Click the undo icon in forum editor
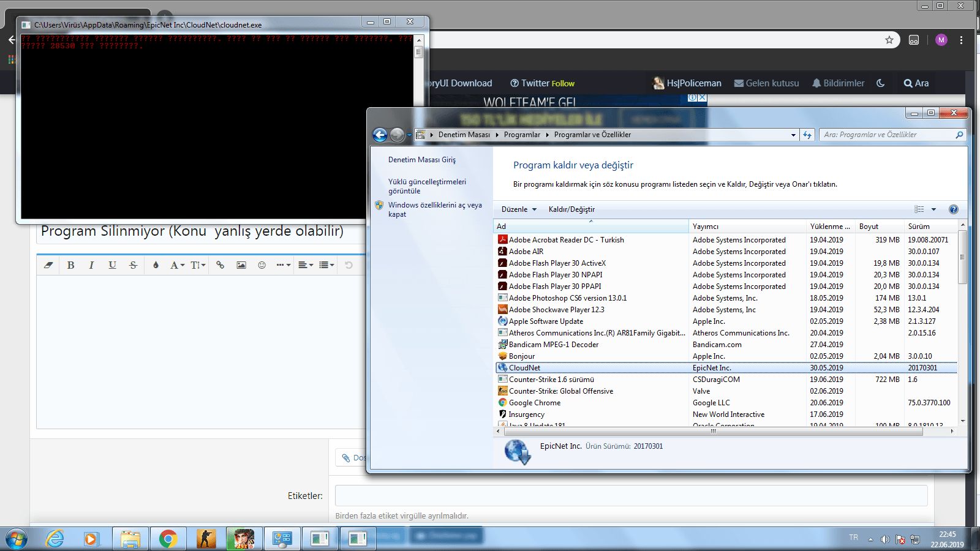Image resolution: width=980 pixels, height=551 pixels. pyautogui.click(x=349, y=265)
